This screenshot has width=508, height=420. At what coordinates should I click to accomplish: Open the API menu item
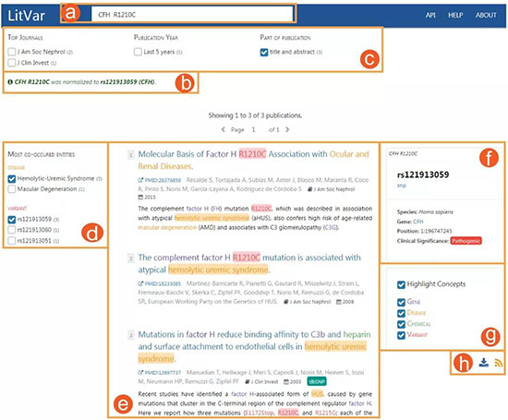pos(430,15)
